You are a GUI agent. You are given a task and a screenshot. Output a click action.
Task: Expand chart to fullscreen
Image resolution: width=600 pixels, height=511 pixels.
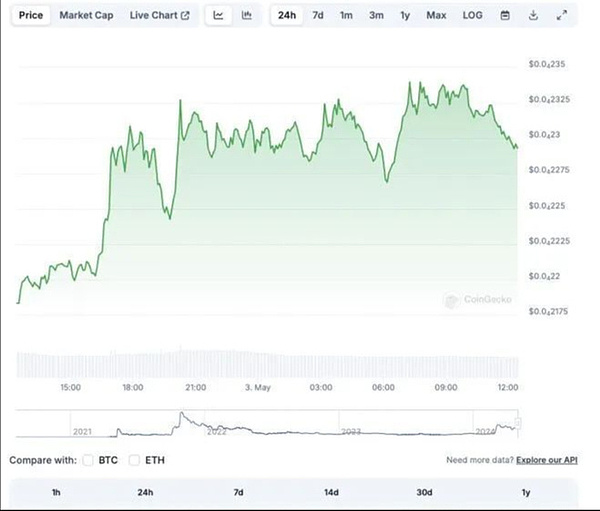click(561, 16)
